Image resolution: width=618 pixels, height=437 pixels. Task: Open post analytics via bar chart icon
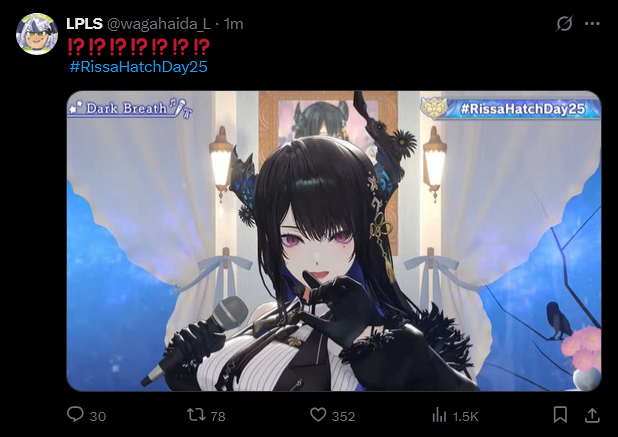pyautogui.click(x=439, y=415)
